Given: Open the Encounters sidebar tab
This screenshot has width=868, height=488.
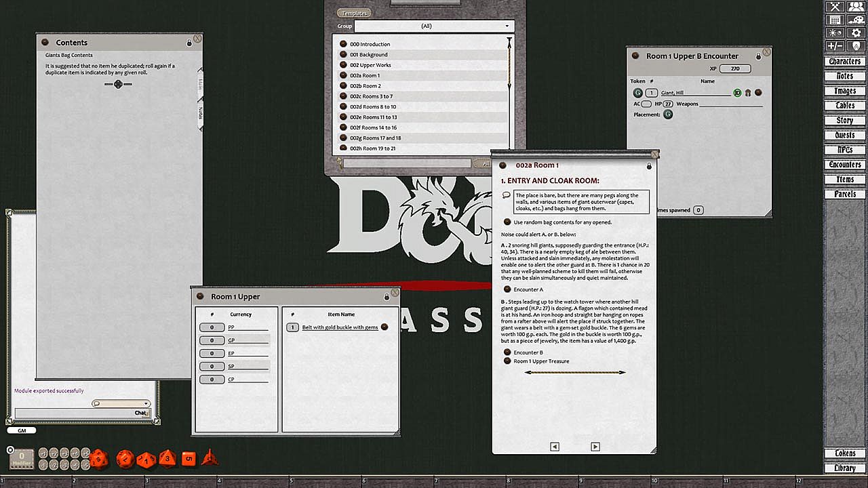Looking at the screenshot, I should coord(844,165).
